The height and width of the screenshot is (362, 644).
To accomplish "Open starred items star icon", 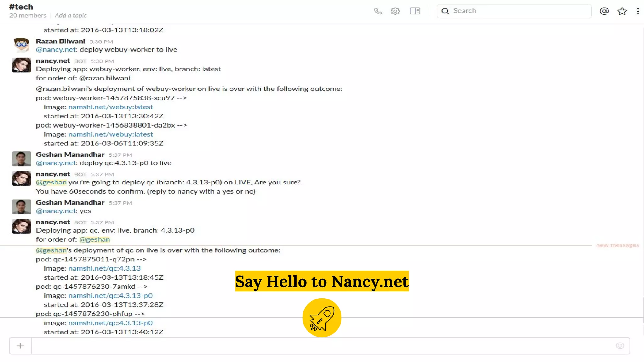I will [x=622, y=11].
